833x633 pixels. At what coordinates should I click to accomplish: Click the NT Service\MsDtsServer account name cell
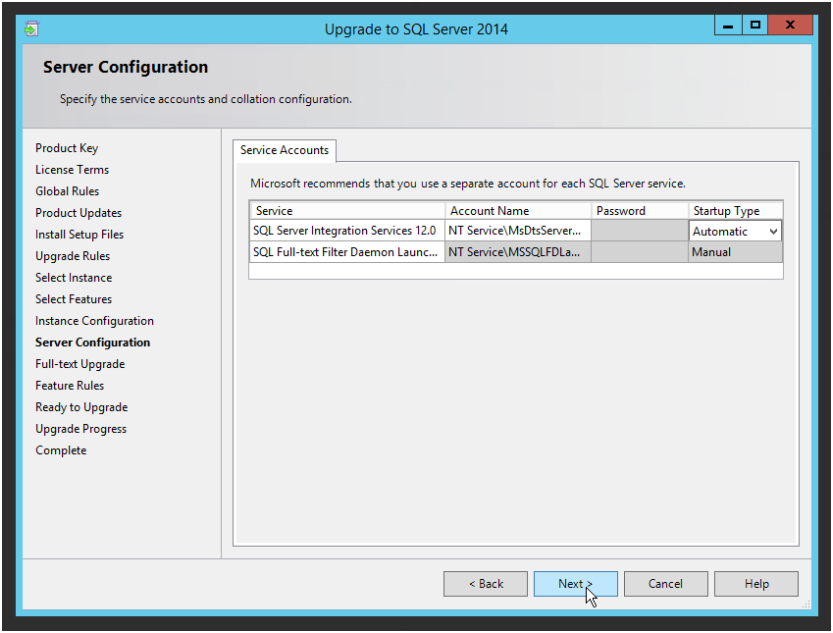pos(518,230)
